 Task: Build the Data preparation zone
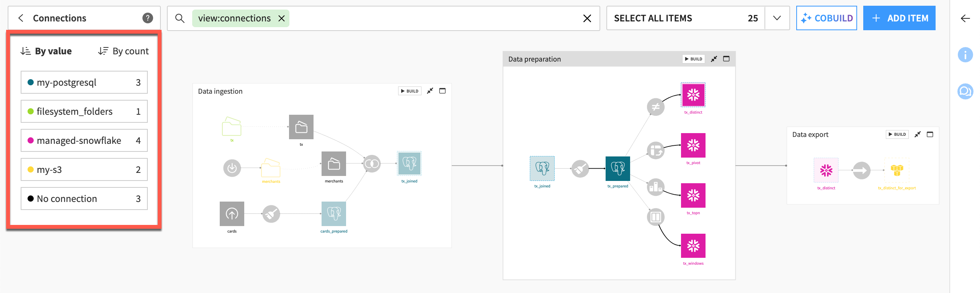694,59
